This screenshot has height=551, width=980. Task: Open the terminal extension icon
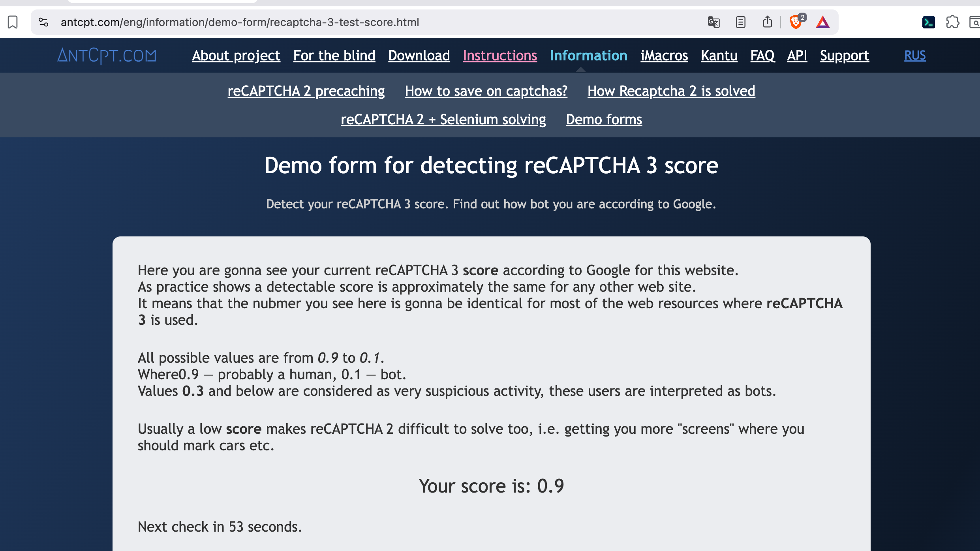928,22
